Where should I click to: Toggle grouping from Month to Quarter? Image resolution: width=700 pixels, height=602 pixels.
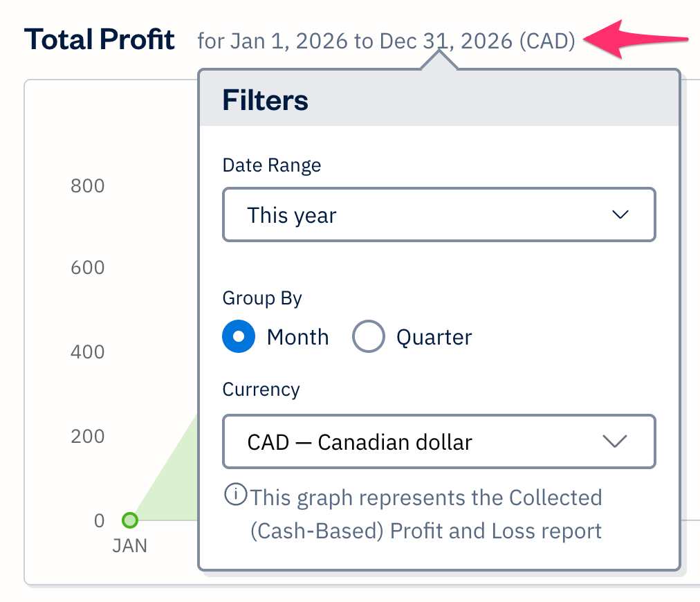[369, 336]
